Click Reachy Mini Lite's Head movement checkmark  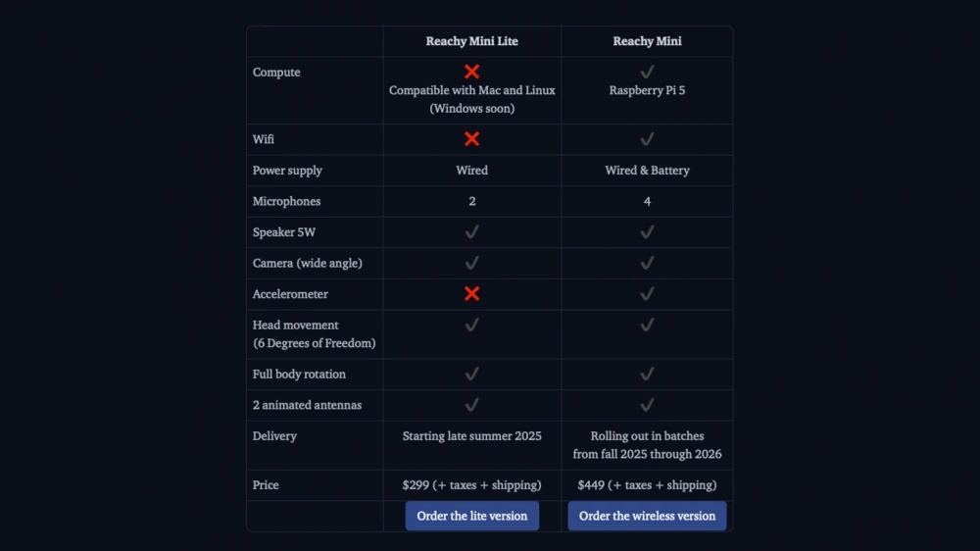tap(471, 325)
